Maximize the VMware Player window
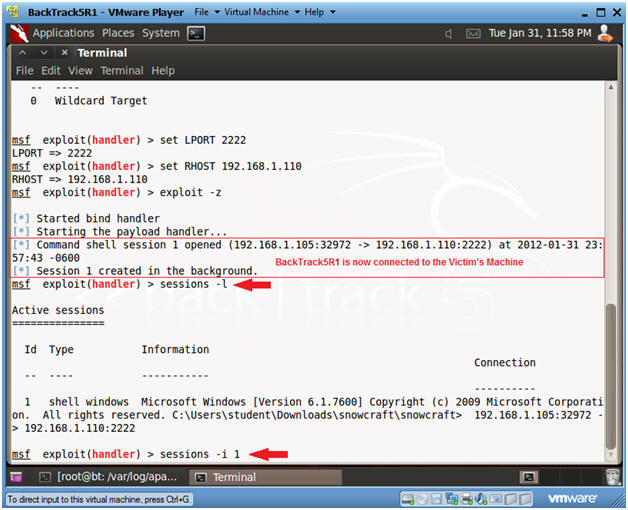This screenshot has height=510, width=628. pyautogui.click(x=601, y=12)
